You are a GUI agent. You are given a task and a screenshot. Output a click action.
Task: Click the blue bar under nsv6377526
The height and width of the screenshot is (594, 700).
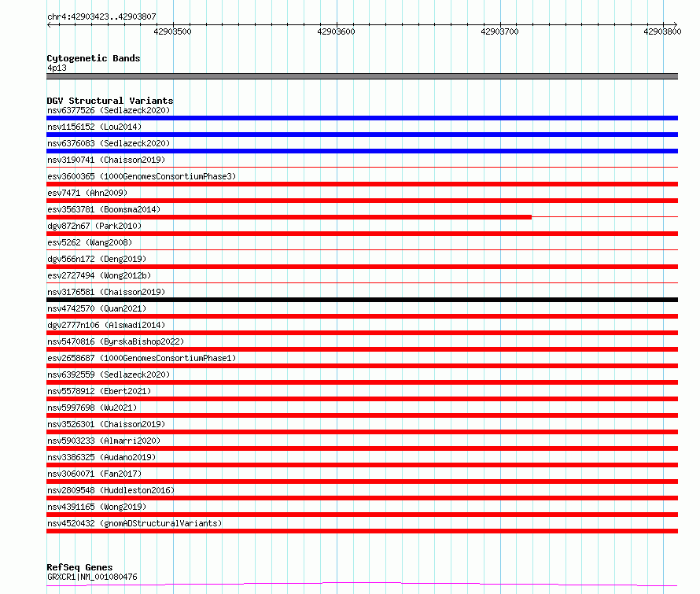pyautogui.click(x=362, y=118)
